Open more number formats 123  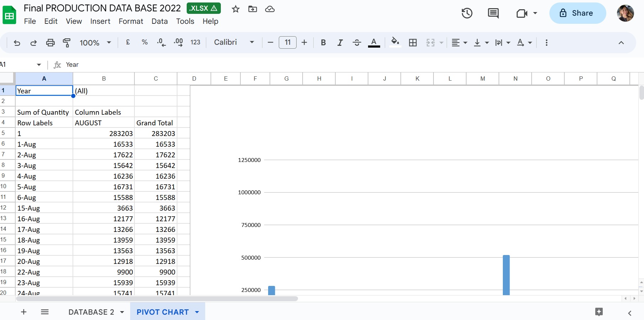(195, 42)
